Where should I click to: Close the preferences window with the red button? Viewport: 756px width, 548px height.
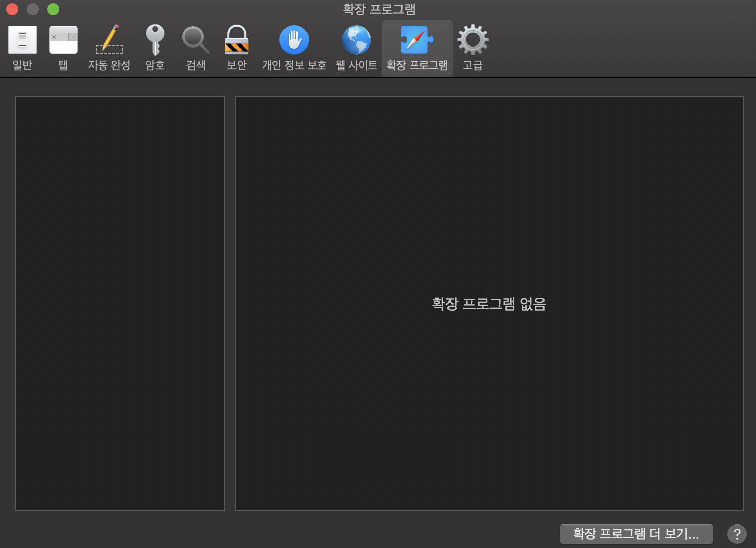point(12,9)
